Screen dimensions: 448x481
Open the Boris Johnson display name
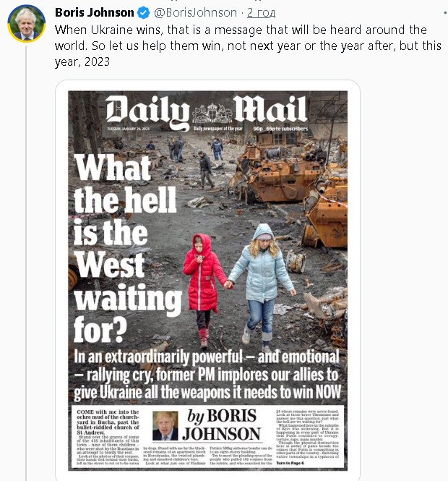click(x=95, y=12)
